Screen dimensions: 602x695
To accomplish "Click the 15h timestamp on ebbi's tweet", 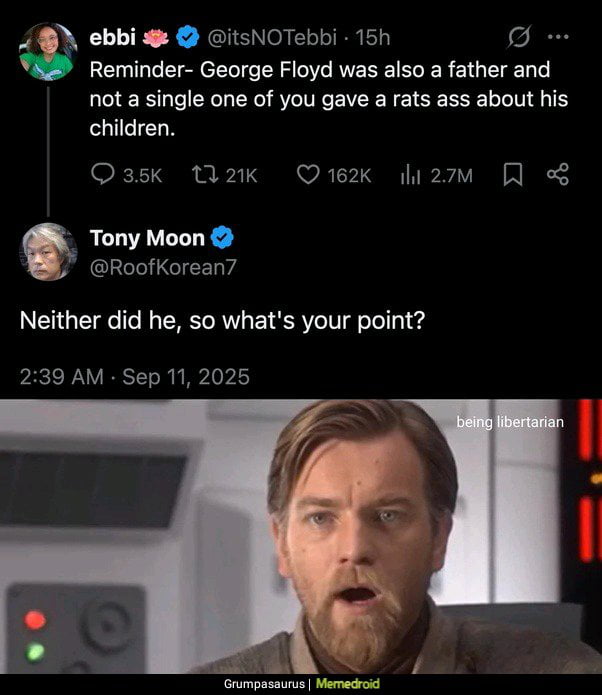I will [372, 38].
